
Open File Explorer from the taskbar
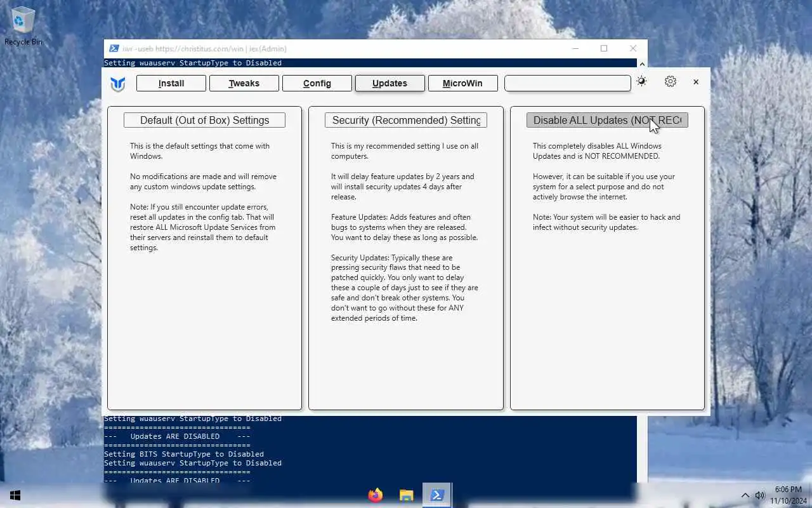point(407,495)
